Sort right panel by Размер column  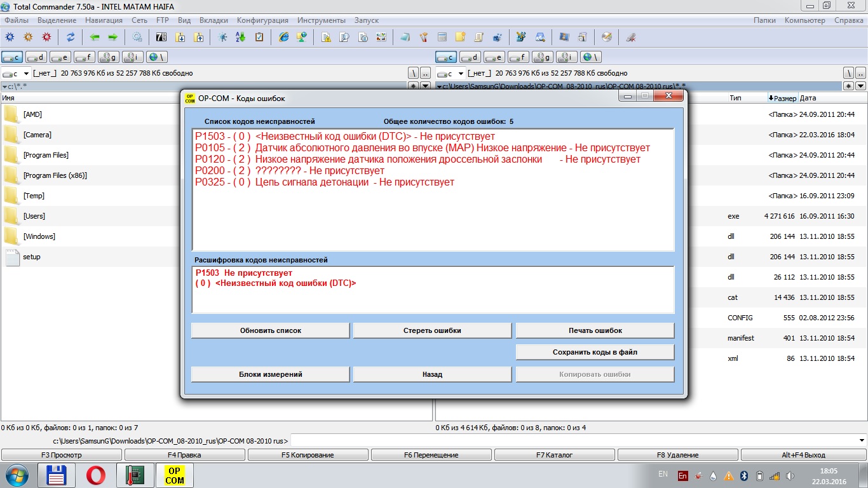click(x=782, y=98)
